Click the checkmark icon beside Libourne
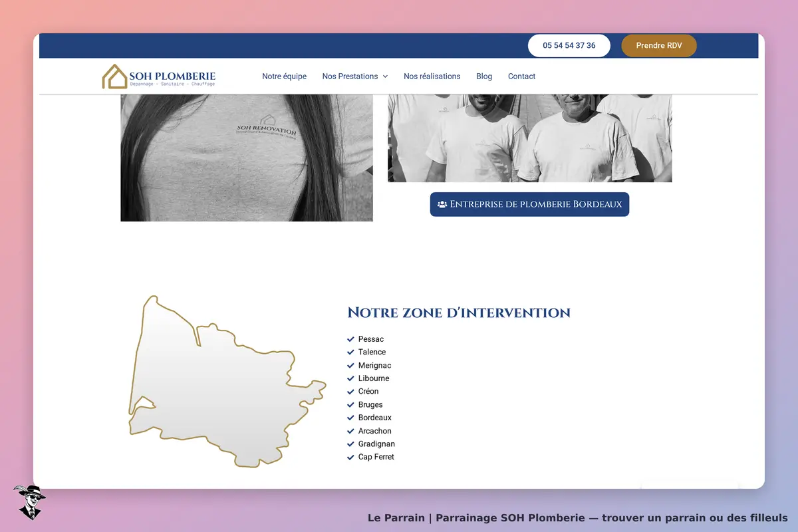The width and height of the screenshot is (798, 532). (350, 378)
